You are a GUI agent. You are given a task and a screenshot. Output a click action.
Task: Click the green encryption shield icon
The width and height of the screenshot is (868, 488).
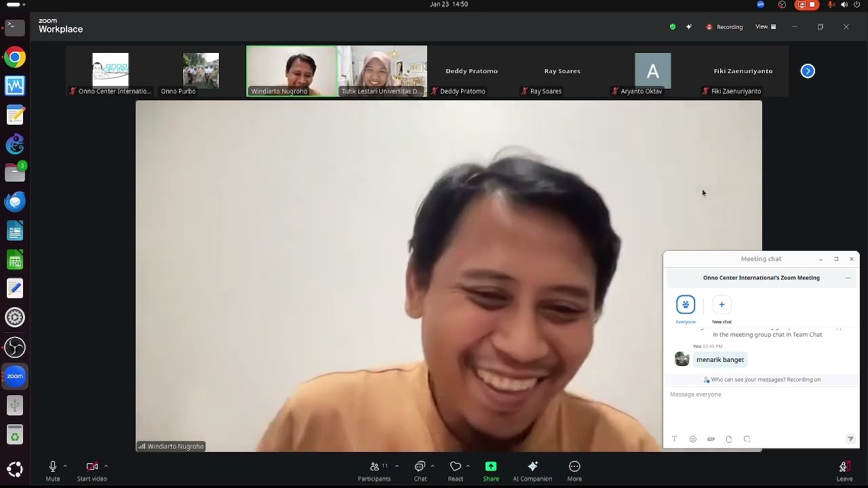pos(673,27)
